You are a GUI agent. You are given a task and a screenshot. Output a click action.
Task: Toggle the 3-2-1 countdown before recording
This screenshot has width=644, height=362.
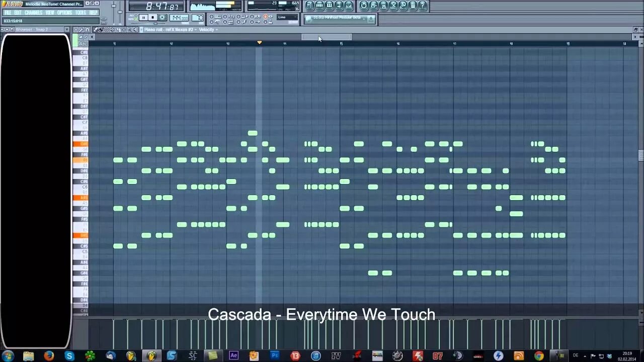point(225,17)
